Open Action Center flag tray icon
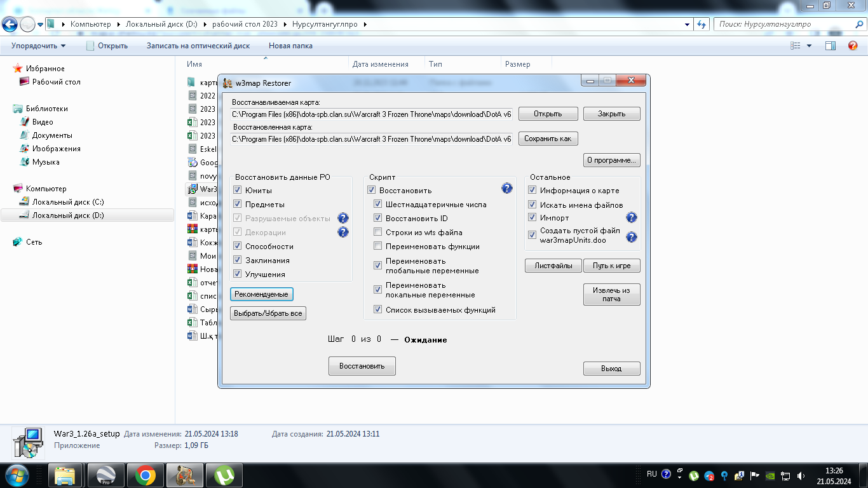This screenshot has height=488, width=868. 755,475
